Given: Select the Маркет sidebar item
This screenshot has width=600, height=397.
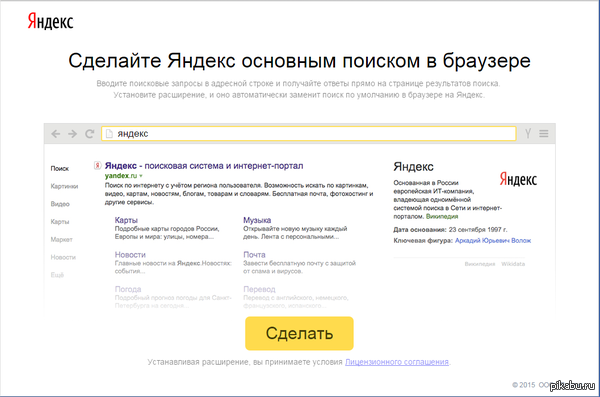Looking at the screenshot, I should coord(62,239).
